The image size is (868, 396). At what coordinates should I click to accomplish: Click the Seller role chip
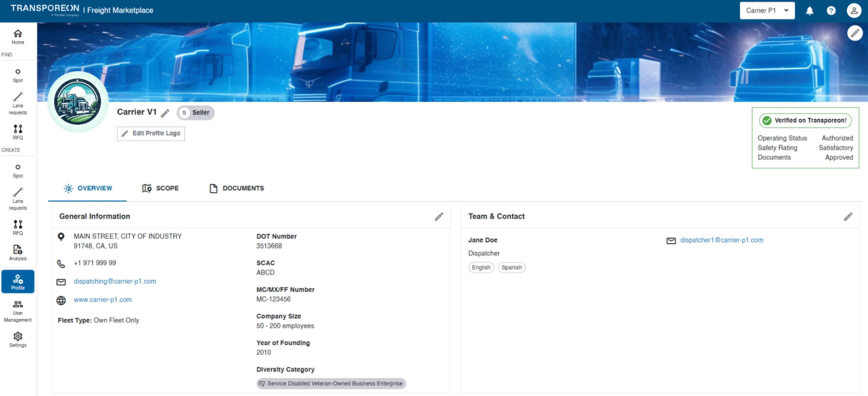tap(196, 113)
